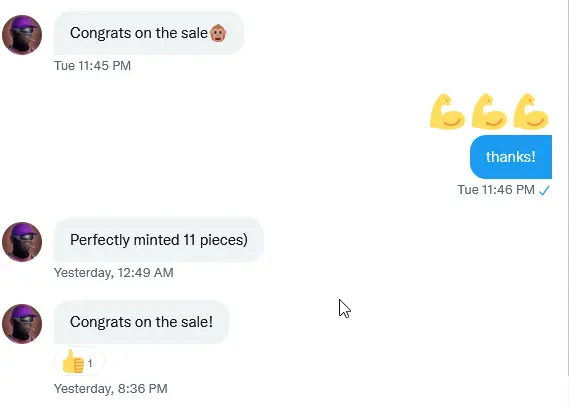Click the top sender avatar
Viewport: 569px width, 407px height.
point(22,35)
